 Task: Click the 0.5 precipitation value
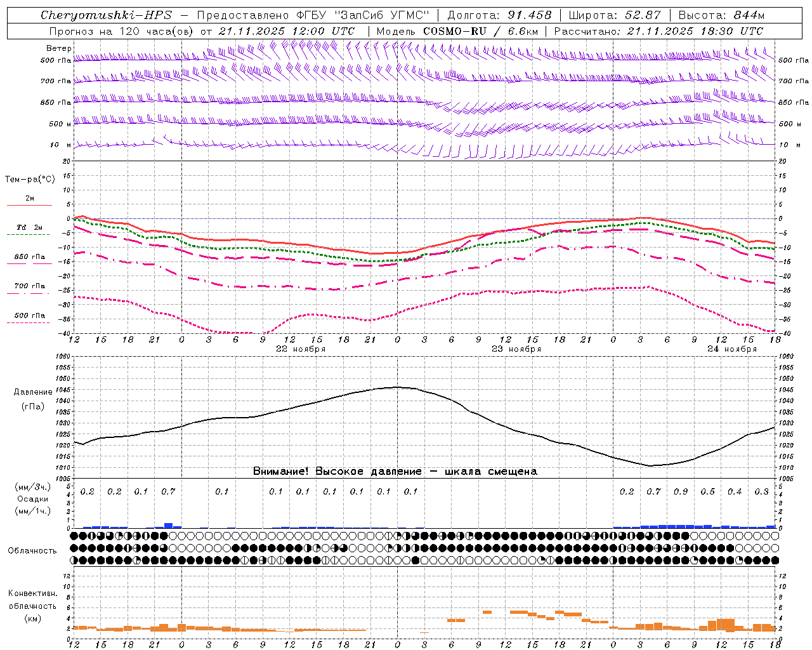point(708,492)
